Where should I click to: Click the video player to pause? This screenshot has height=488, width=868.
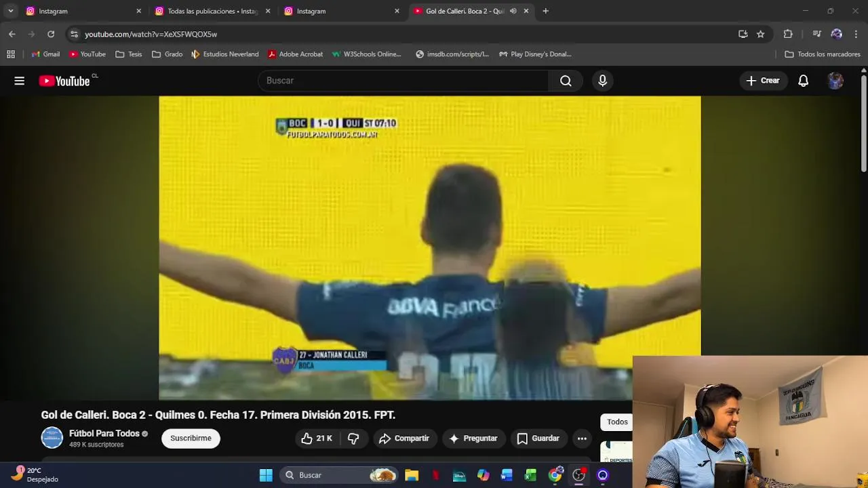(430, 248)
